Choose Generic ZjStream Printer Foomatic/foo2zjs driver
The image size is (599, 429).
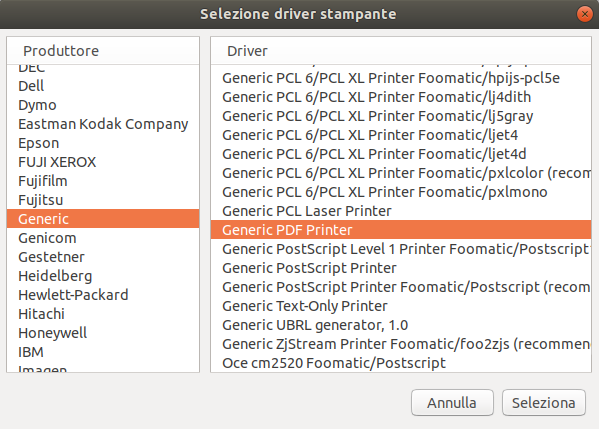(x=401, y=344)
